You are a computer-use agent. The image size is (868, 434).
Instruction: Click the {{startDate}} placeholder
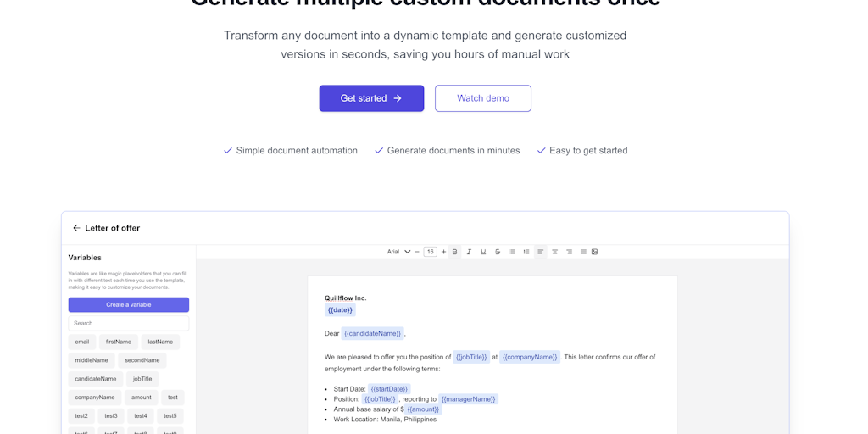pos(389,389)
